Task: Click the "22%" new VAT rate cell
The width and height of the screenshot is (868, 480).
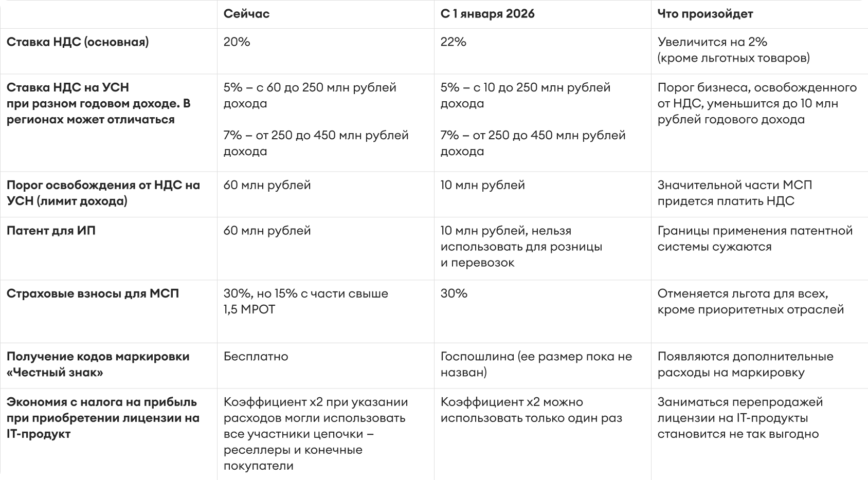Action: coord(453,42)
